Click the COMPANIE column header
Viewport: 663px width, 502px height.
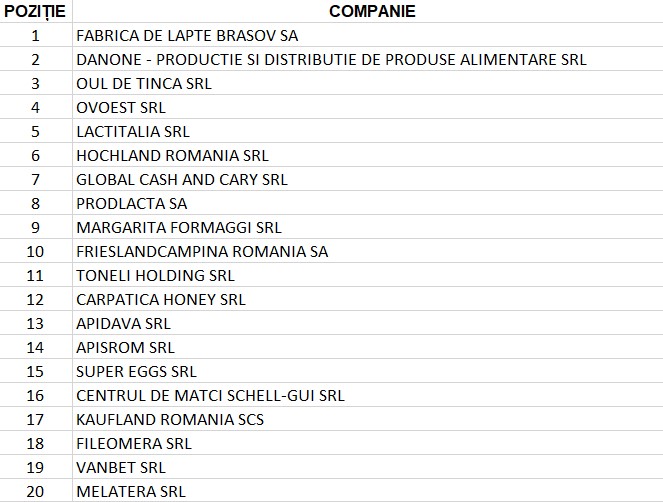[x=365, y=11]
